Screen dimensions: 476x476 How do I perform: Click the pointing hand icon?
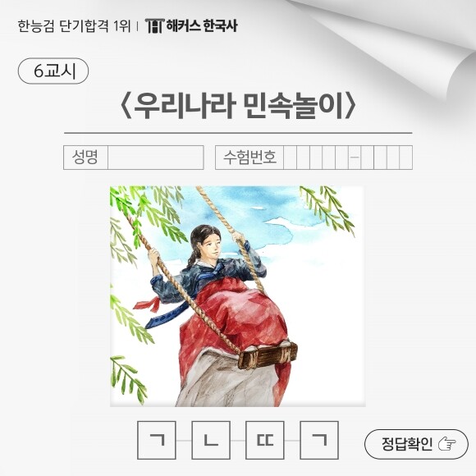(x=447, y=444)
